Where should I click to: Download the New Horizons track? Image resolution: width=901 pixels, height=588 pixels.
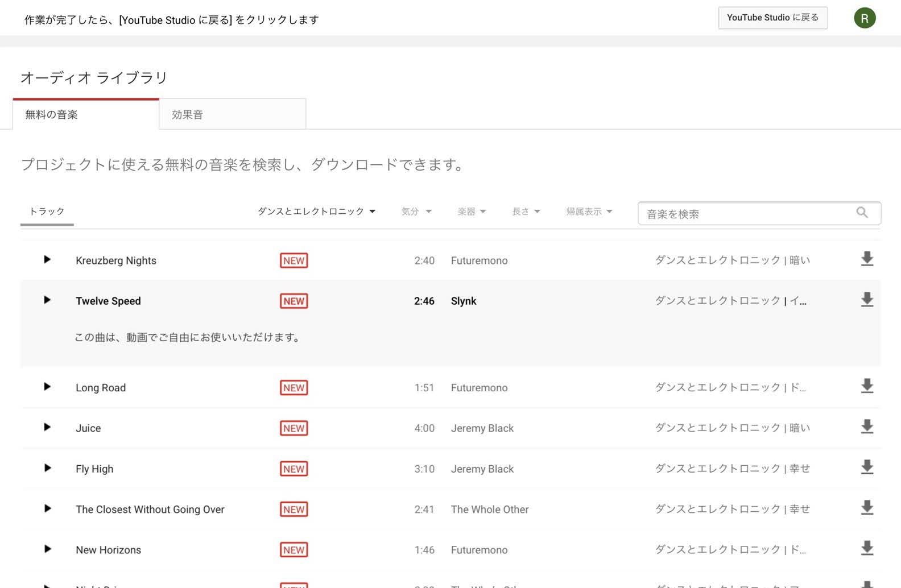tap(866, 549)
